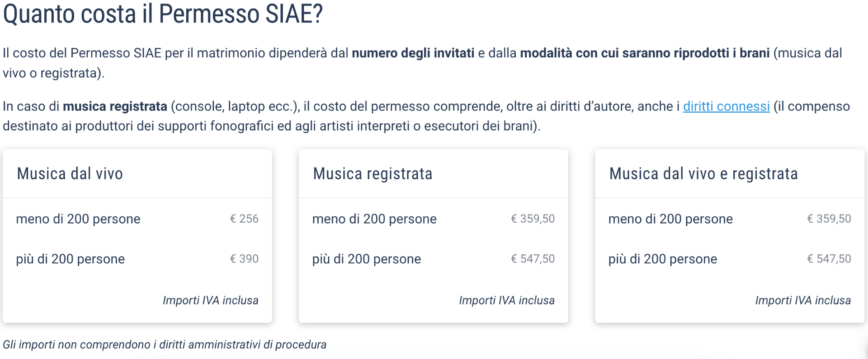Click Importi IVA inclusa in Musica registrata card

507,300
